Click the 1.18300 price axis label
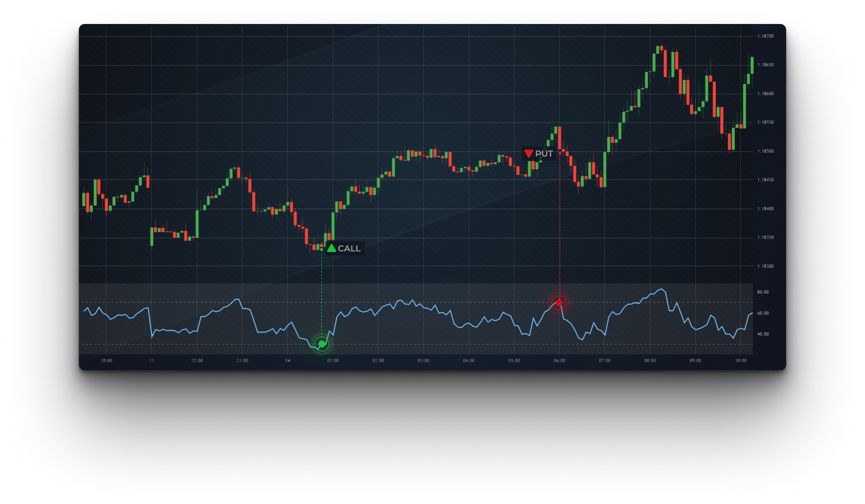Screen dimensions: 865x504 coord(765,266)
